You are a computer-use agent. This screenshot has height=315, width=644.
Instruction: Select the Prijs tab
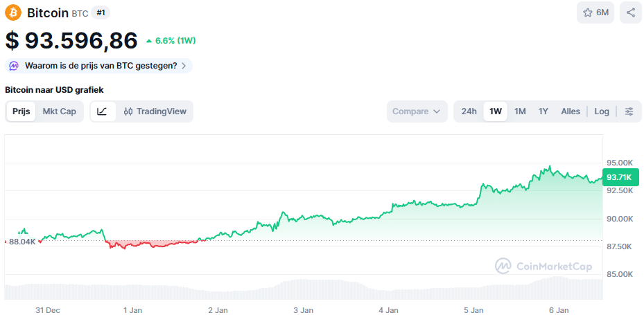[21, 111]
